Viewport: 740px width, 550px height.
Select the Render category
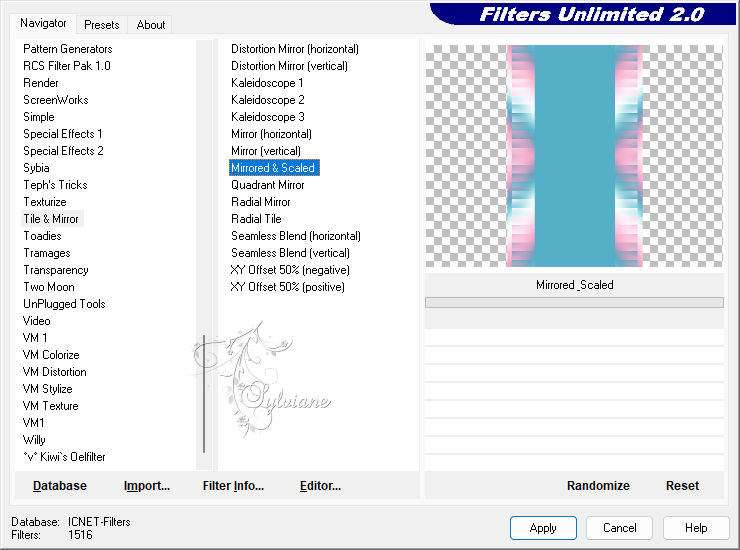(x=41, y=83)
